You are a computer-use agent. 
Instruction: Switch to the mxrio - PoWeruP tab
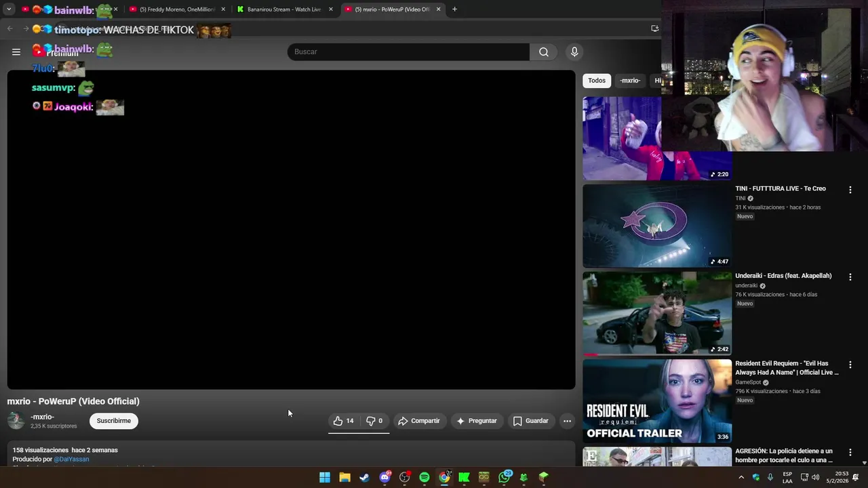pos(392,9)
